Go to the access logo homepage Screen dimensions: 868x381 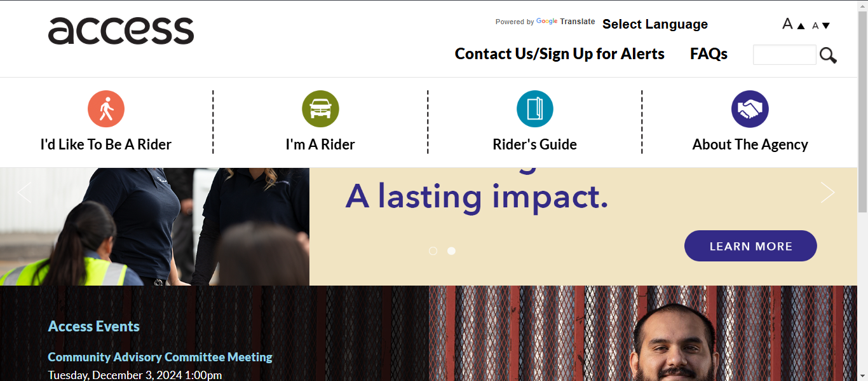click(121, 31)
